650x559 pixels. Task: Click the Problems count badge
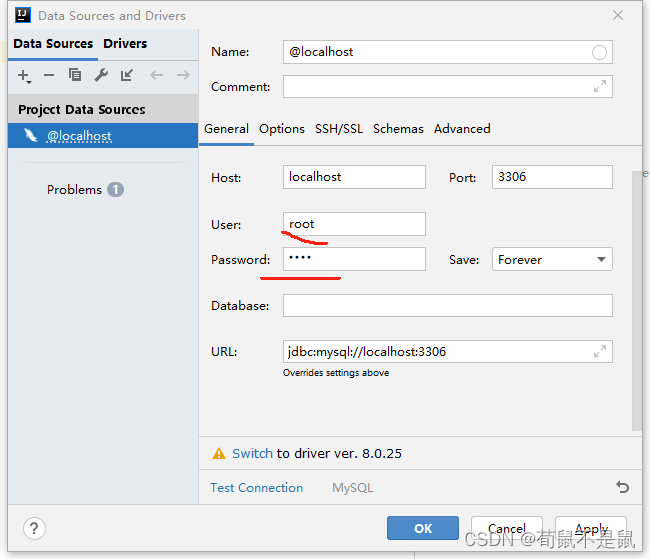pos(115,190)
